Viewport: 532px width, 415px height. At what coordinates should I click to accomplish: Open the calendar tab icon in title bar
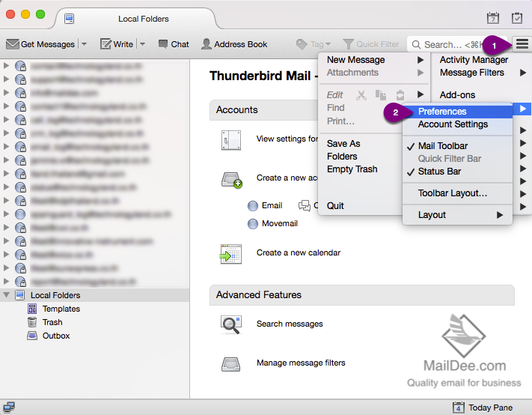(x=492, y=18)
